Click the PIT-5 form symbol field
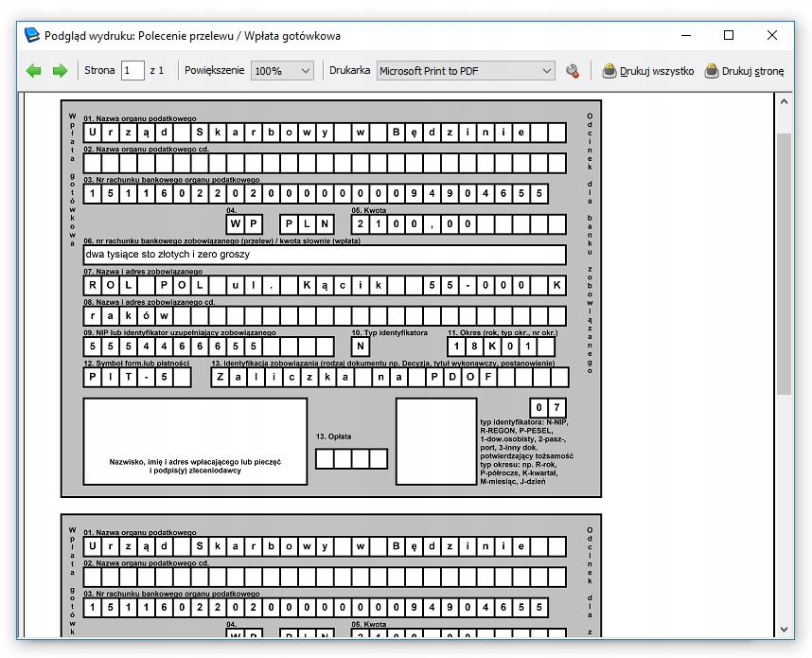Image resolution: width=812 pixels, height=658 pixels. click(x=137, y=378)
